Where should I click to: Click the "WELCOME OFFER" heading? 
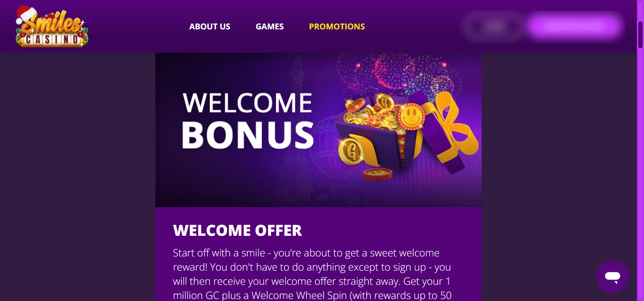(x=237, y=231)
